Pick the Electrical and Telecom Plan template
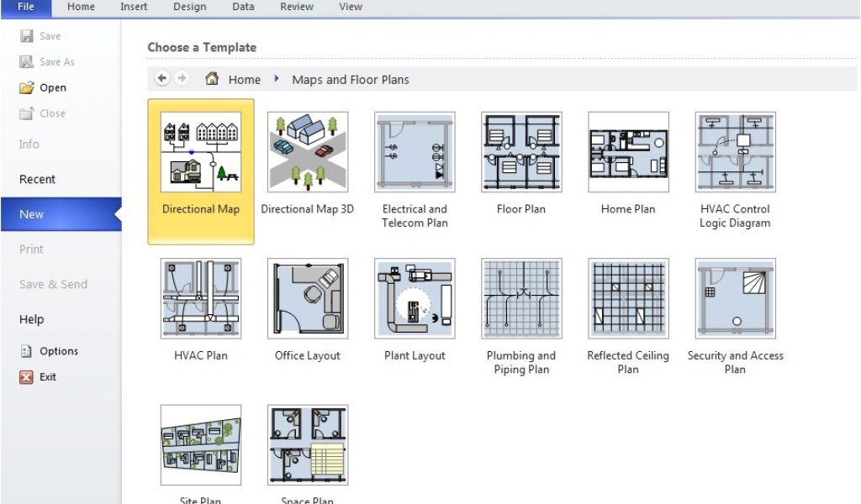This screenshot has height=504, width=861. point(415,152)
